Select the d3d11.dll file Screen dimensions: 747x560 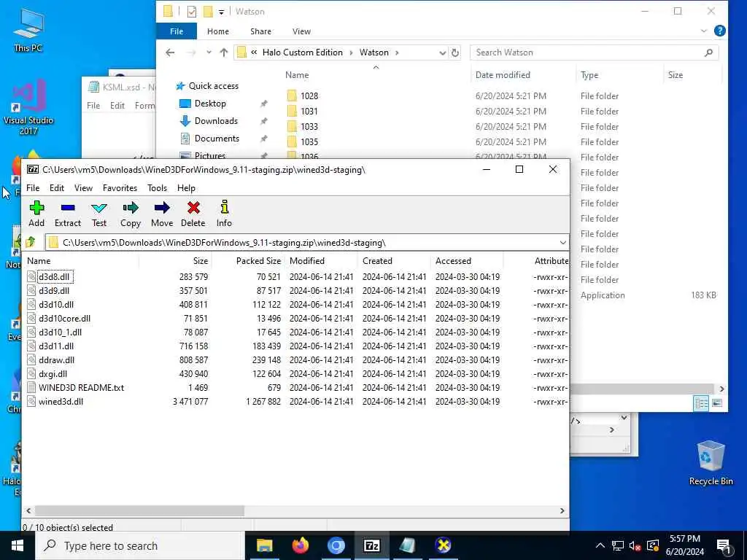pos(56,346)
